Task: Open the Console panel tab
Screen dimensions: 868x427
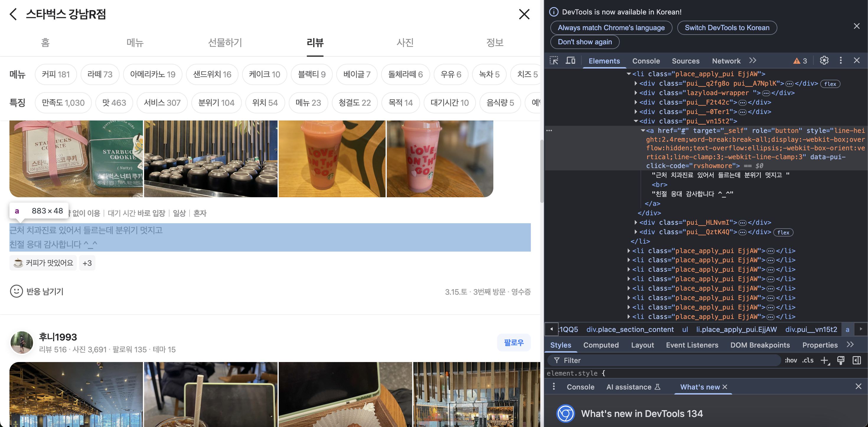Action: 646,61
